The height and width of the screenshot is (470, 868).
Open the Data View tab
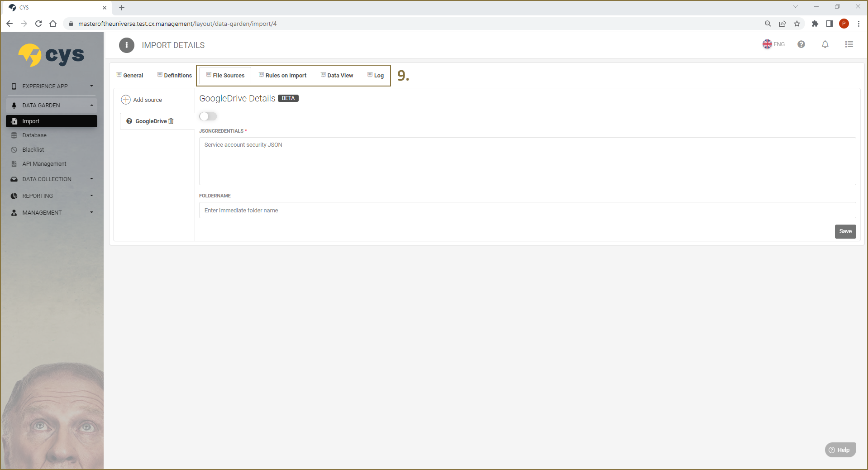pos(337,75)
